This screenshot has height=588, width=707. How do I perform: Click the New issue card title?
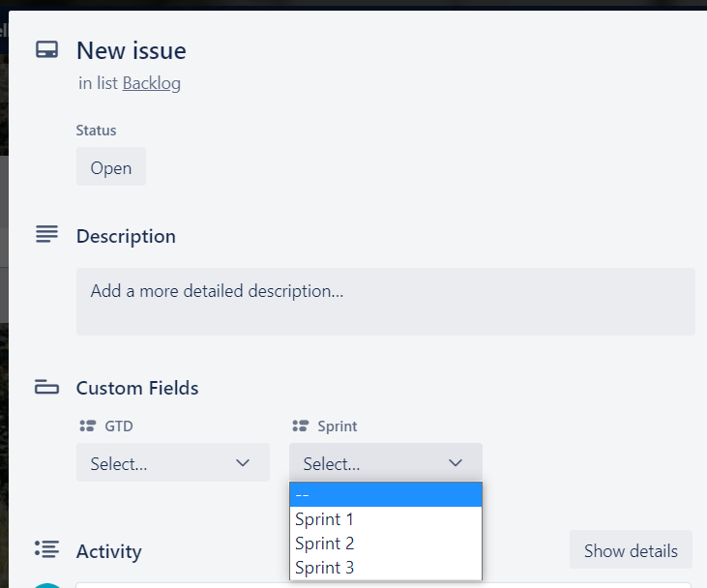tap(132, 50)
